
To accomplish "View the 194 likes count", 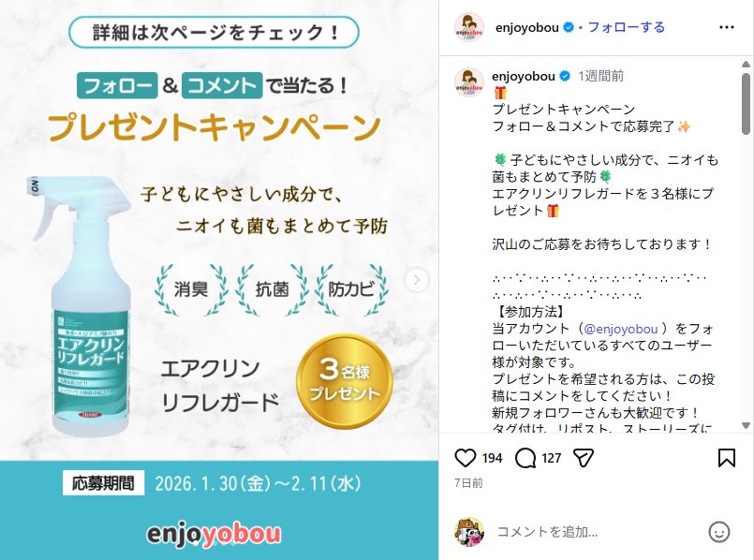I will point(492,458).
